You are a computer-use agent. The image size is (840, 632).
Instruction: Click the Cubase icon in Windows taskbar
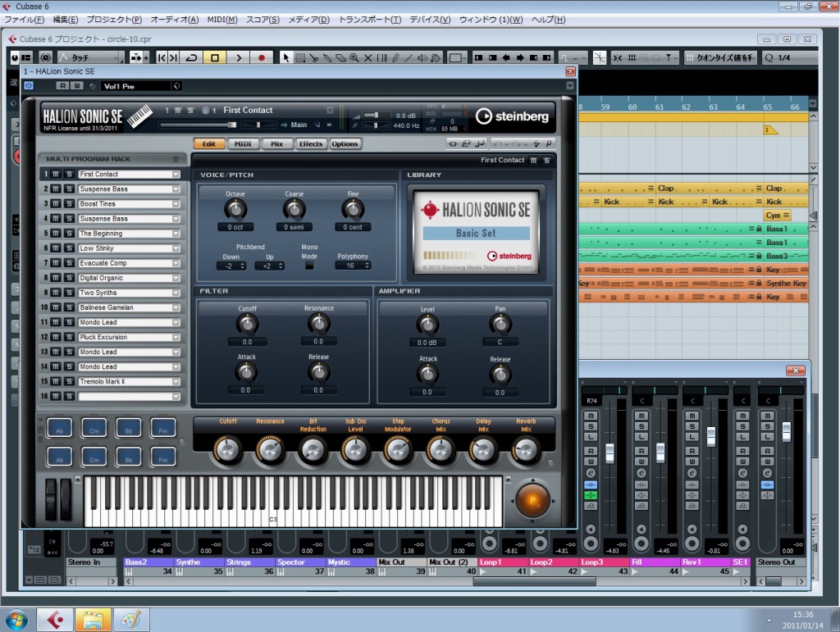click(55, 621)
